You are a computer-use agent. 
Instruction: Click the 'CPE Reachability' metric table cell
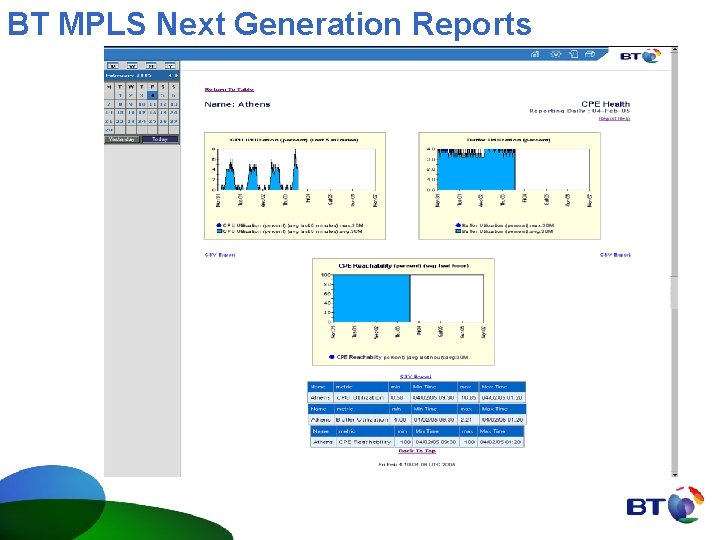[365, 442]
